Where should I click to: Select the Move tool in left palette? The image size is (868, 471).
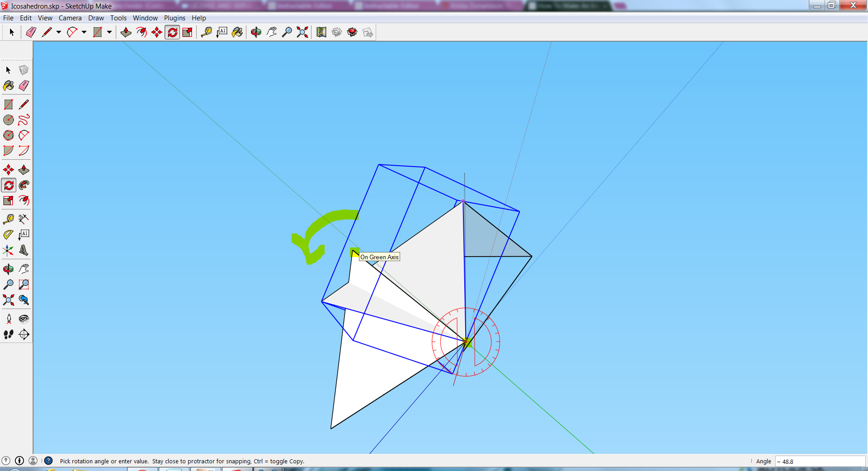click(x=9, y=170)
